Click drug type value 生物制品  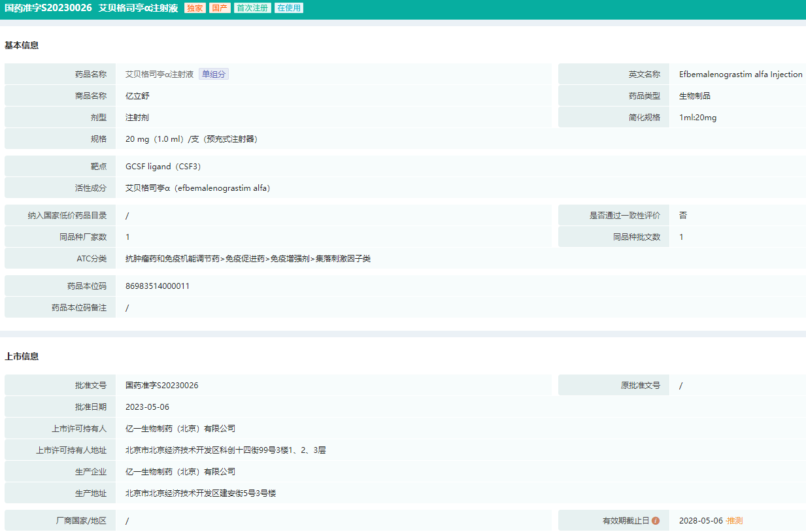coord(695,96)
